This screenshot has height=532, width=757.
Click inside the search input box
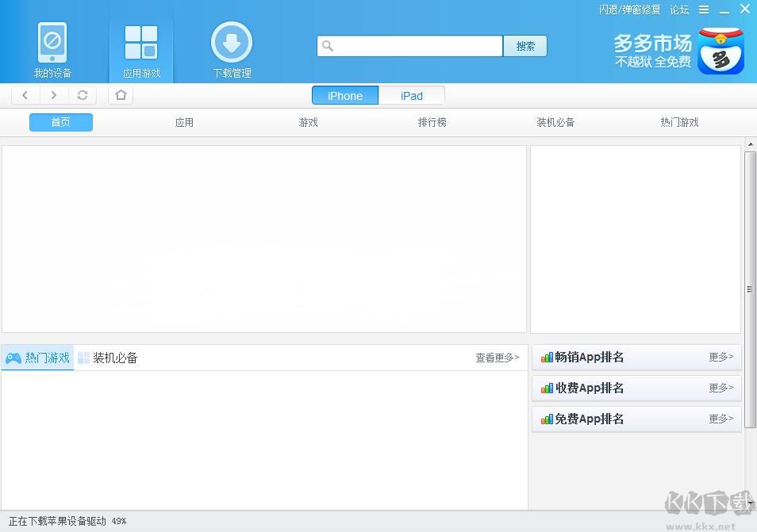[409, 46]
